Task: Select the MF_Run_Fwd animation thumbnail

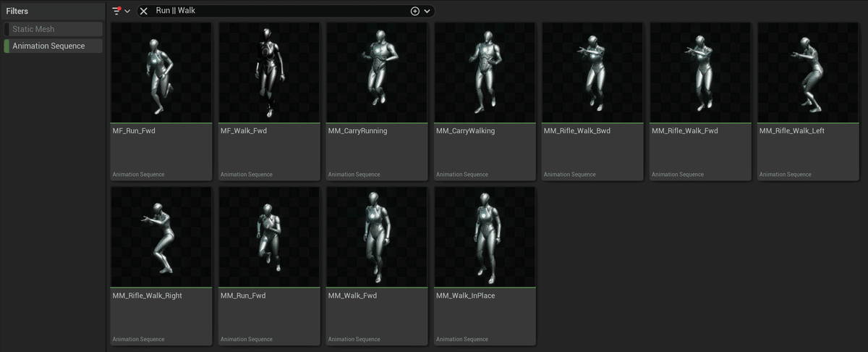Action: pyautogui.click(x=161, y=72)
